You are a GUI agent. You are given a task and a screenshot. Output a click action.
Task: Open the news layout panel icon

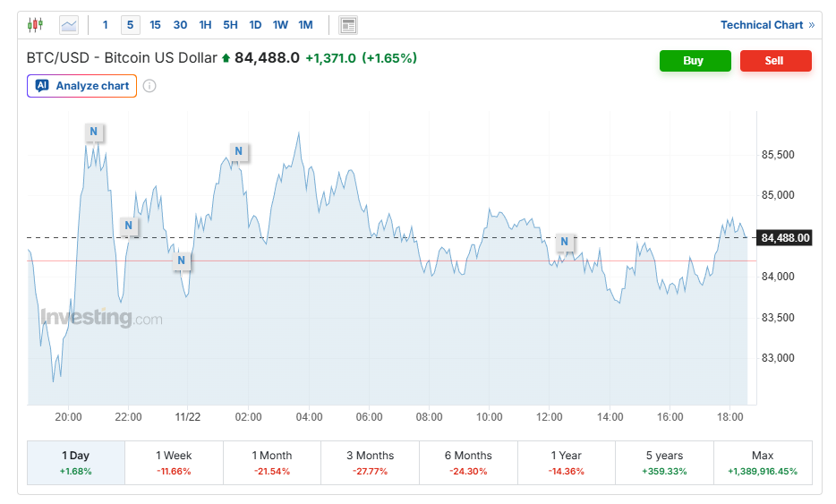coord(349,25)
